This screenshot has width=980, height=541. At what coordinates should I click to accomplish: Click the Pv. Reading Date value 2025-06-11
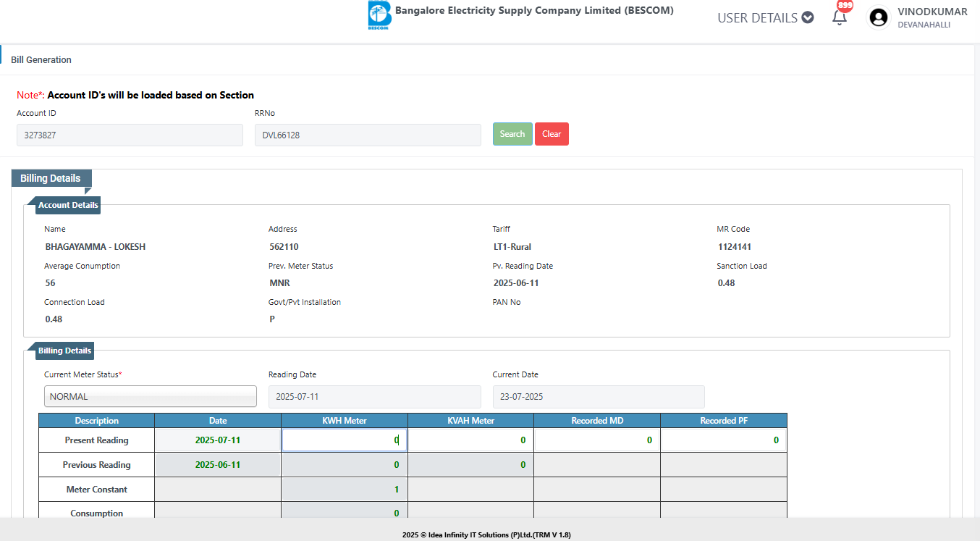point(516,283)
